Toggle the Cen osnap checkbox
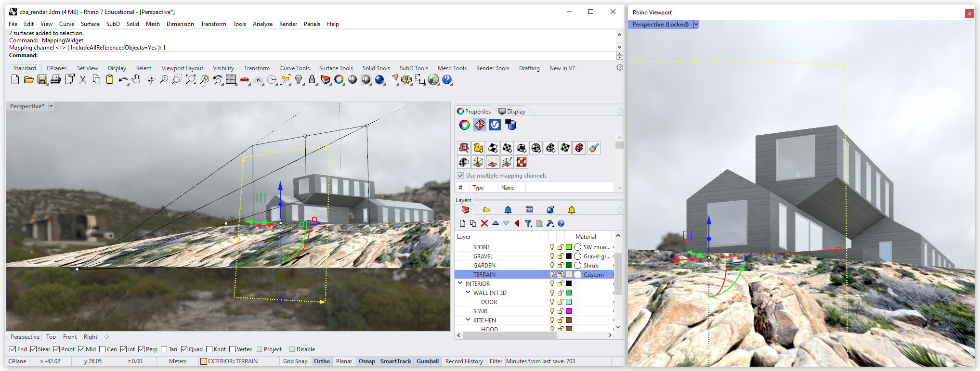Viewport: 980px width, 371px height. [103, 349]
